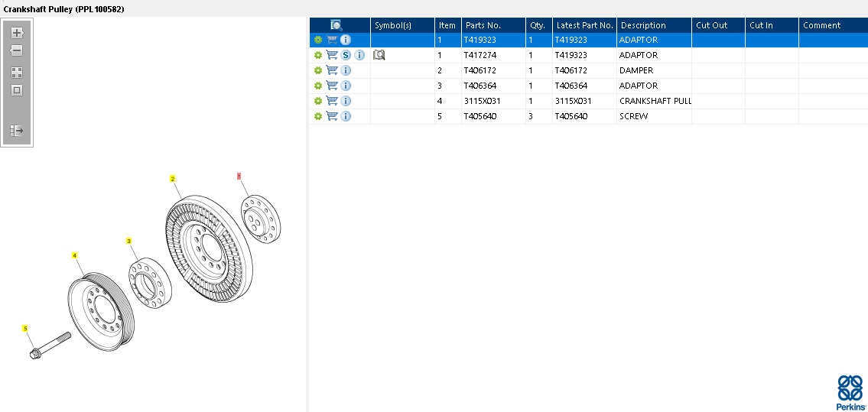The height and width of the screenshot is (412, 868).
Task: Add DAMPER T406172 to cart
Action: tap(332, 70)
